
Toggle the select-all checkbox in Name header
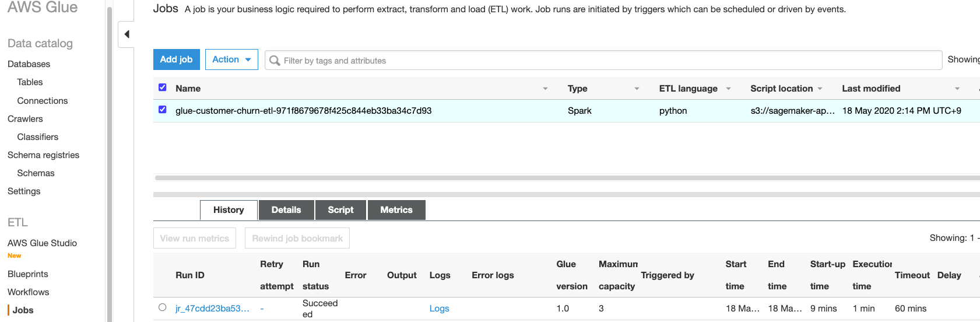(x=163, y=87)
